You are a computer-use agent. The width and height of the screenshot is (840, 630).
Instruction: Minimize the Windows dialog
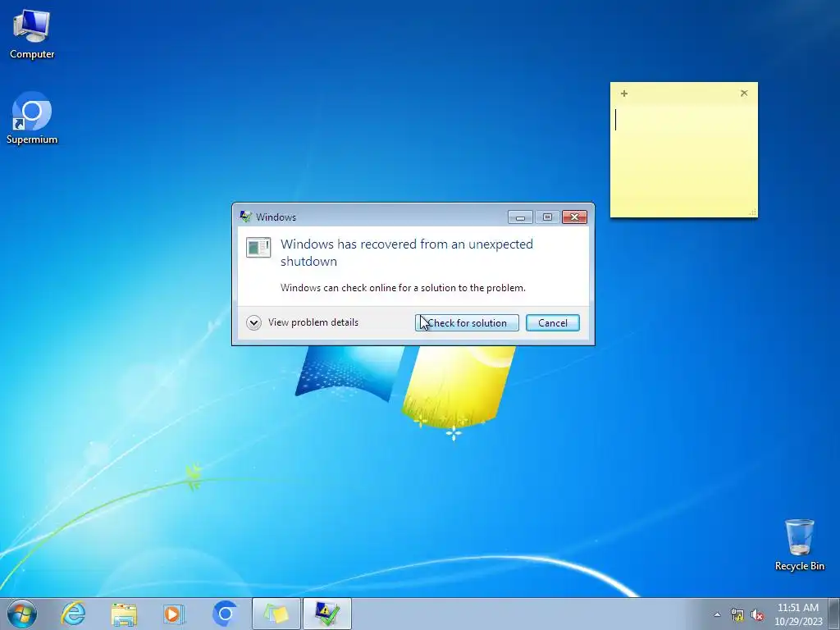(520, 217)
